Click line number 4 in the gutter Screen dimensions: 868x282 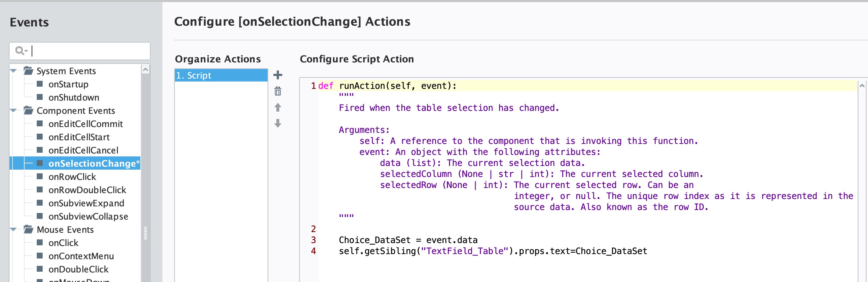[313, 251]
